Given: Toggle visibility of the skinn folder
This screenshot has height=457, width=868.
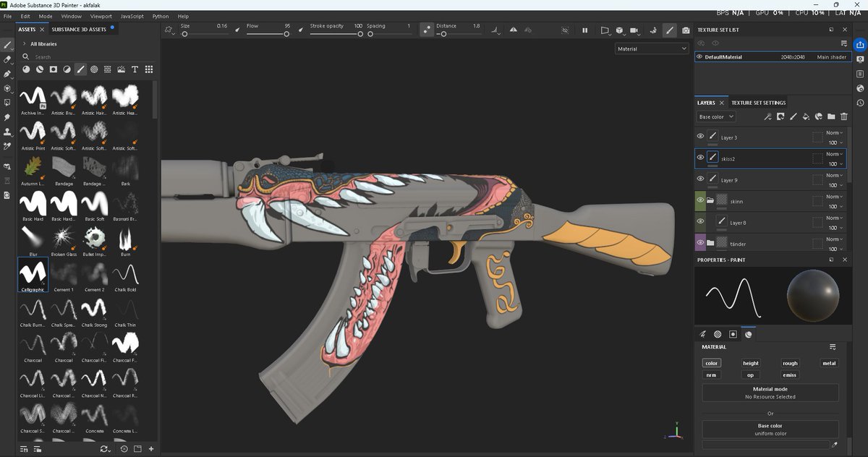Looking at the screenshot, I should 700,200.
